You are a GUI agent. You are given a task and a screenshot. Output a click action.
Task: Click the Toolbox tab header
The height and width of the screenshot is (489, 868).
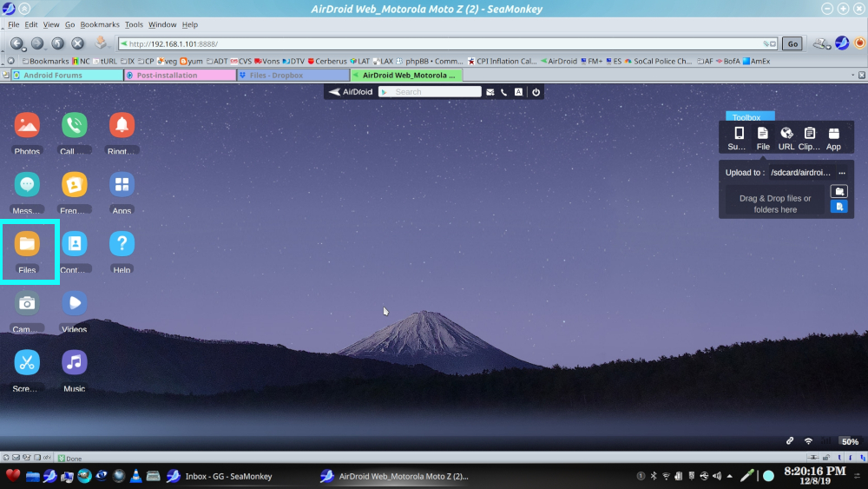750,117
